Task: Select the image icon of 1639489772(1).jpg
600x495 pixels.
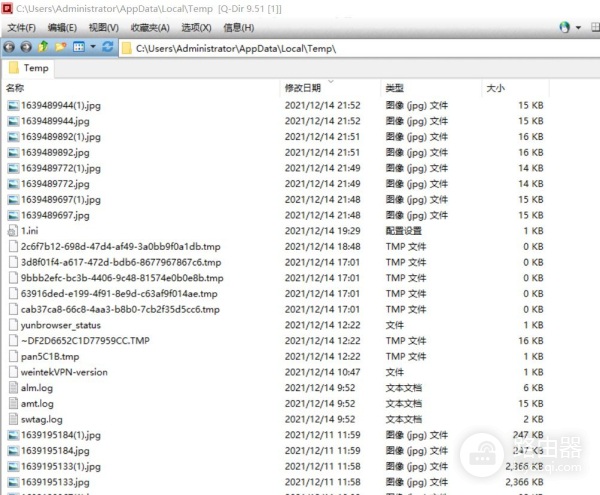Action: (x=13, y=168)
